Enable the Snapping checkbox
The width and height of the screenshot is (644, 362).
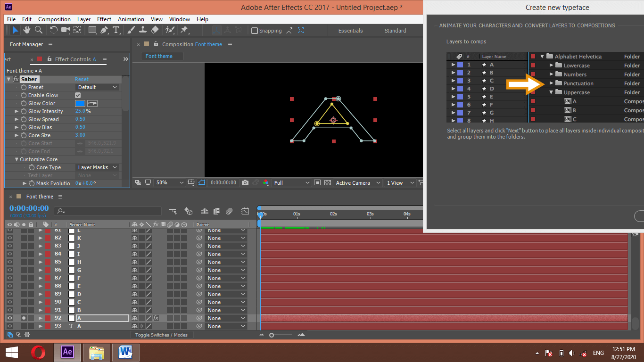255,31
